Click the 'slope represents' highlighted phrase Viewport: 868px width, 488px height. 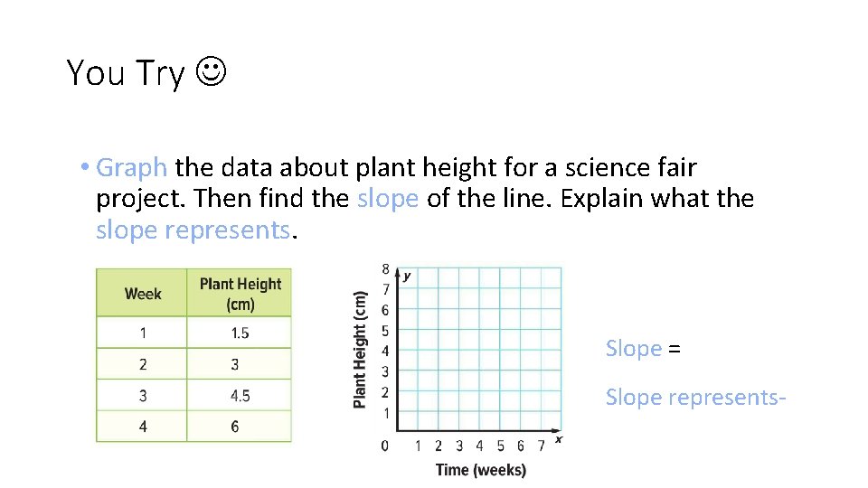point(193,230)
